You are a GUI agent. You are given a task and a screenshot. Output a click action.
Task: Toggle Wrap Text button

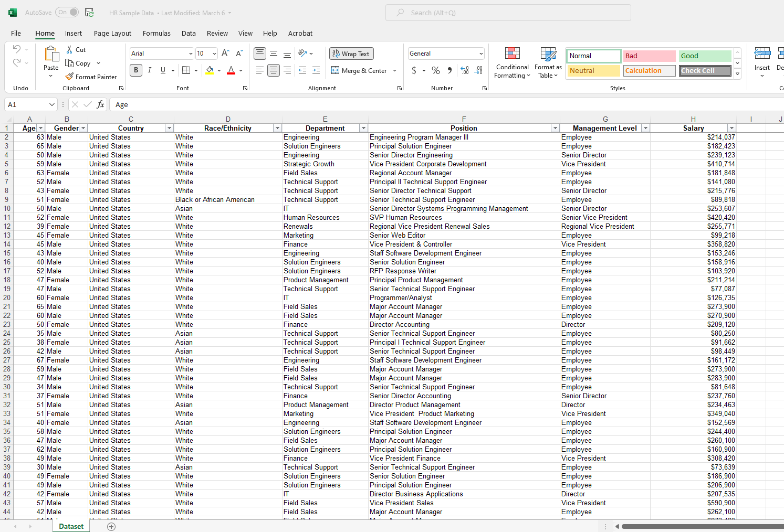click(351, 54)
